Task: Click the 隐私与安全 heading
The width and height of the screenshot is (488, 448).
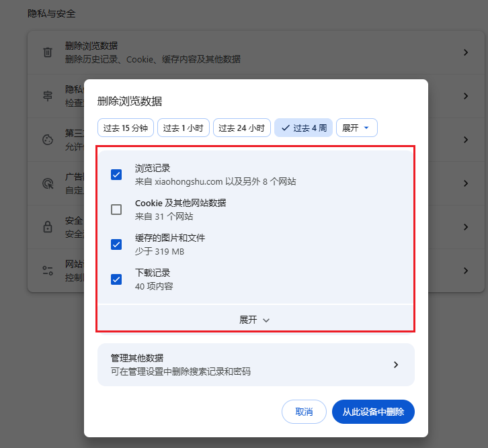Action: pos(51,13)
